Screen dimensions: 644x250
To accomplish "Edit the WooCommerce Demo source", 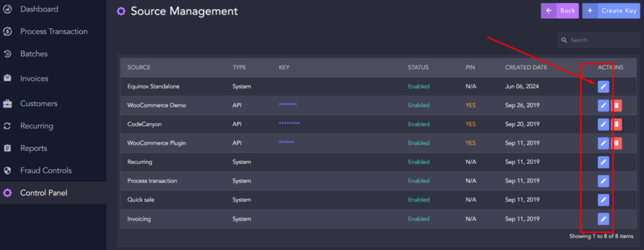I will 603,106.
